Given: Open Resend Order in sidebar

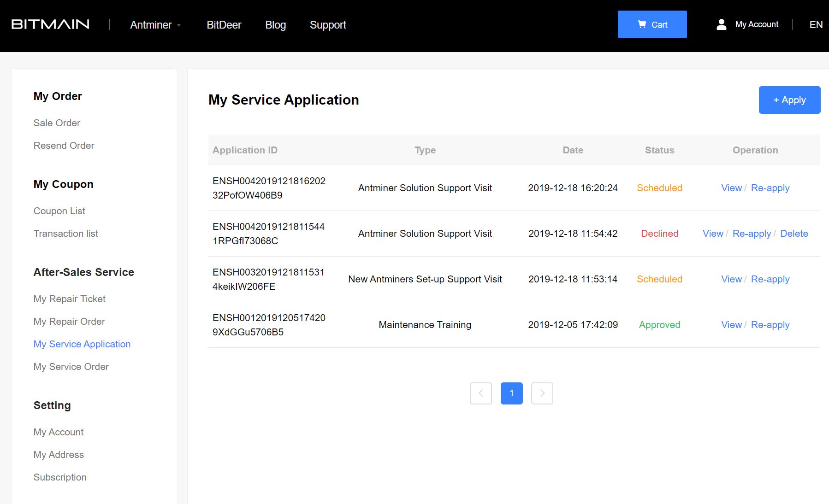Looking at the screenshot, I should (64, 146).
